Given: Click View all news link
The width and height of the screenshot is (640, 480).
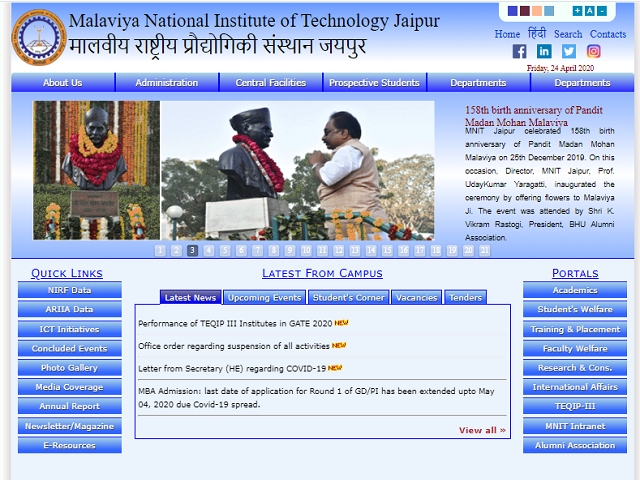Looking at the screenshot, I should (x=482, y=430).
